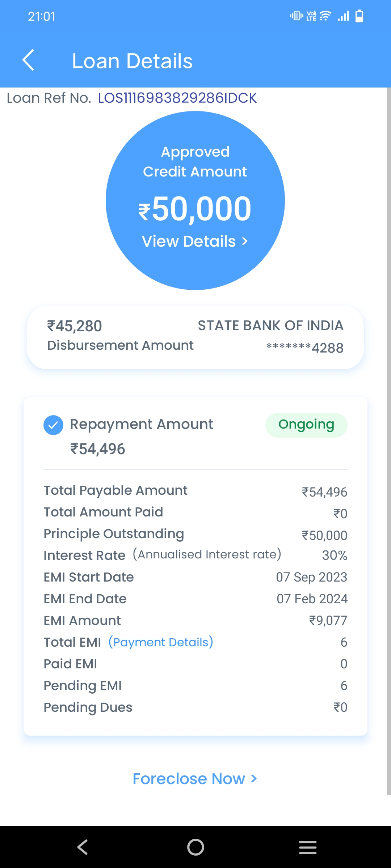
Task: Tap the signal strength bars icon
Action: point(344,16)
